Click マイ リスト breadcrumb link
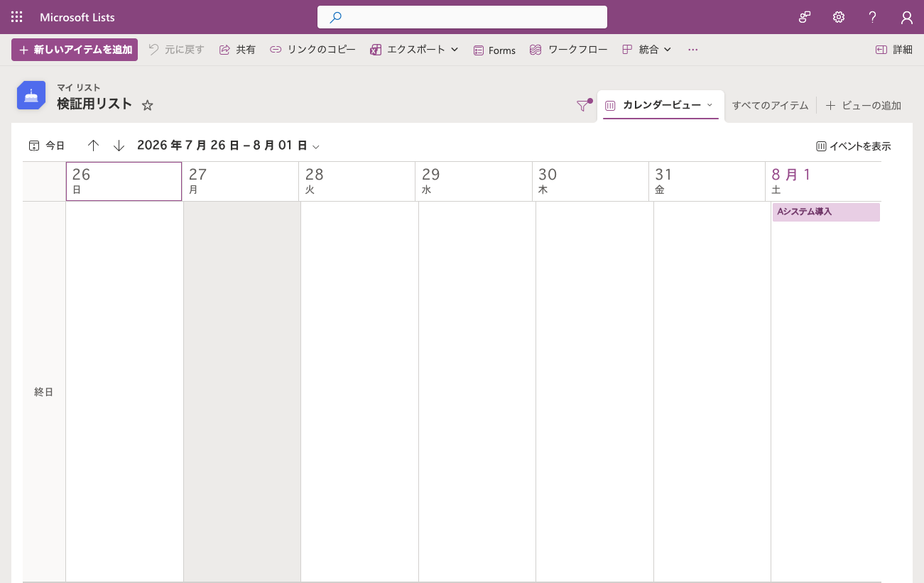 79,87
